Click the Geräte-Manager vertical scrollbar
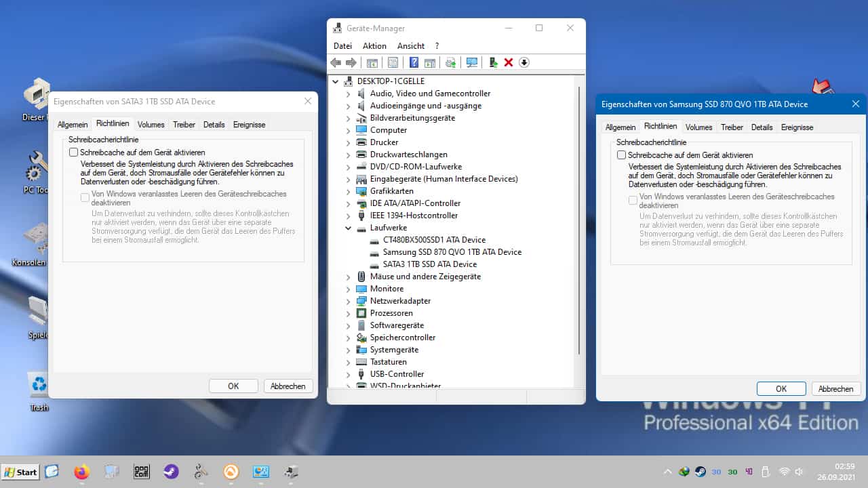868x488 pixels. (x=579, y=220)
